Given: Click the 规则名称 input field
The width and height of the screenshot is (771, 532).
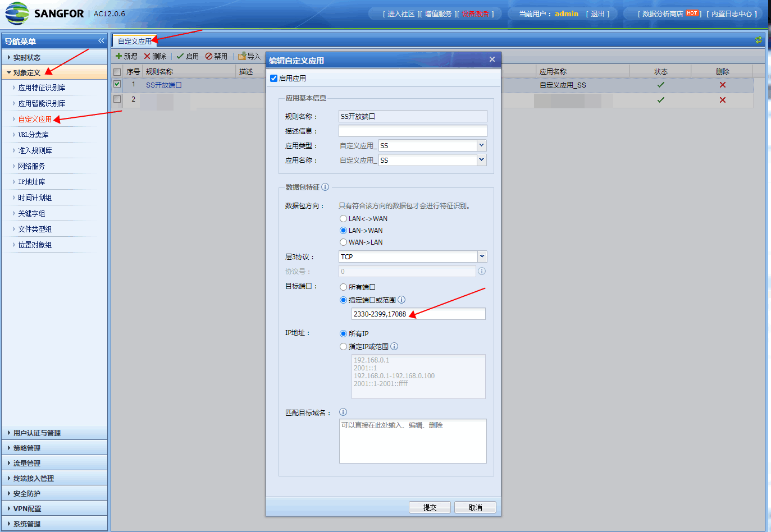Looking at the screenshot, I should coord(413,116).
